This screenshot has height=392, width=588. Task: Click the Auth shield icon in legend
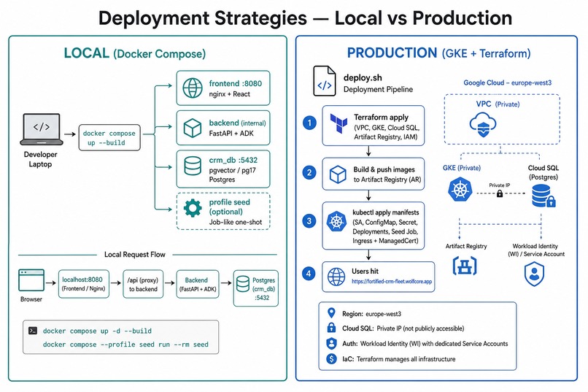(x=331, y=343)
